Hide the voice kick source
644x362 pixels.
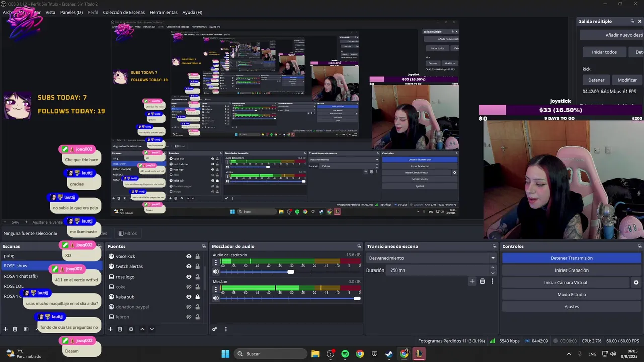point(189,256)
